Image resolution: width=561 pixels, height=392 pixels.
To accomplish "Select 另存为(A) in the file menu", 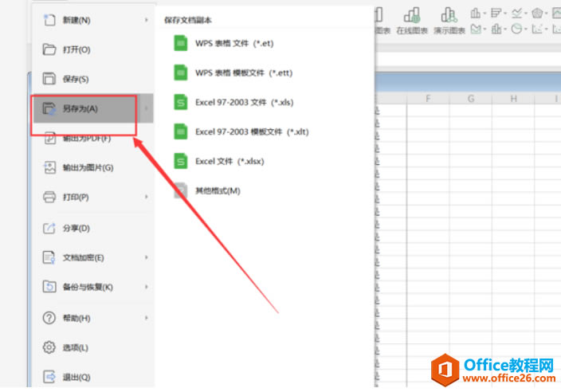I will tap(94, 108).
